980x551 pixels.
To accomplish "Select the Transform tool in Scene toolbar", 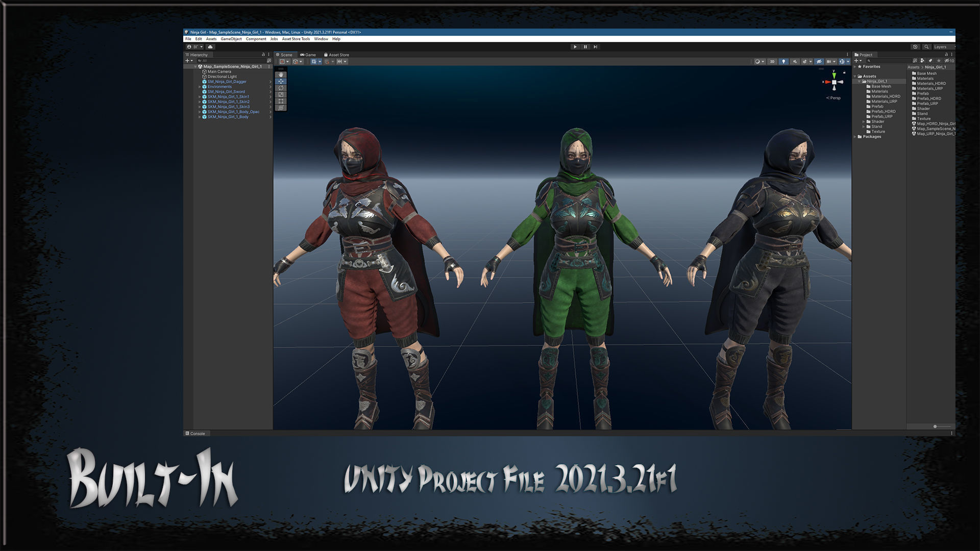I will 281,108.
